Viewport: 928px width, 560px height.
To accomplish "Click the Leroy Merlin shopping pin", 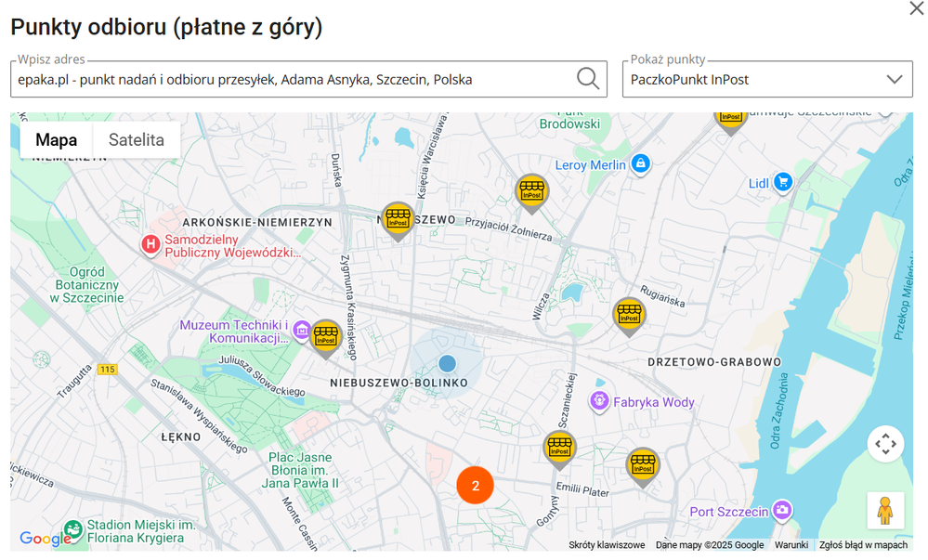I will pyautogui.click(x=640, y=163).
